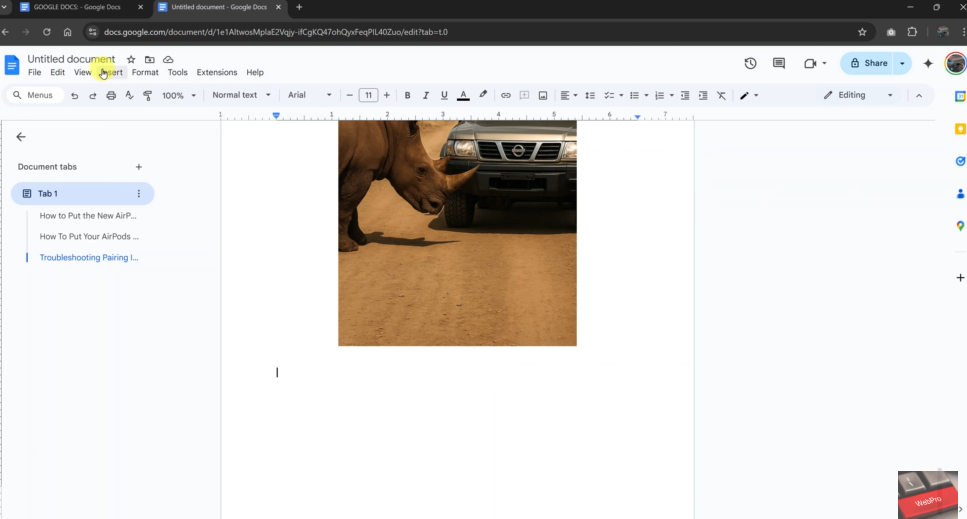Click the Gemini sparkle icon

(x=928, y=63)
